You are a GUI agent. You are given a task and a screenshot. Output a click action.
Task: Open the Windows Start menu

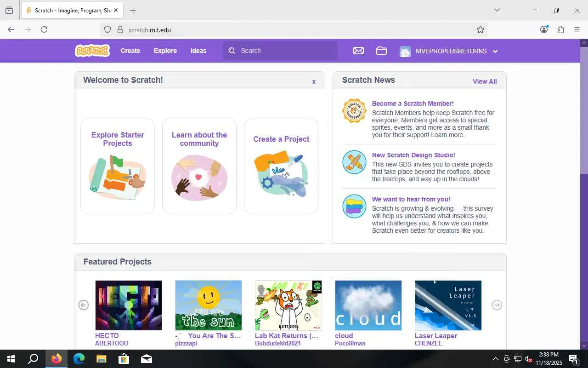pos(11,359)
